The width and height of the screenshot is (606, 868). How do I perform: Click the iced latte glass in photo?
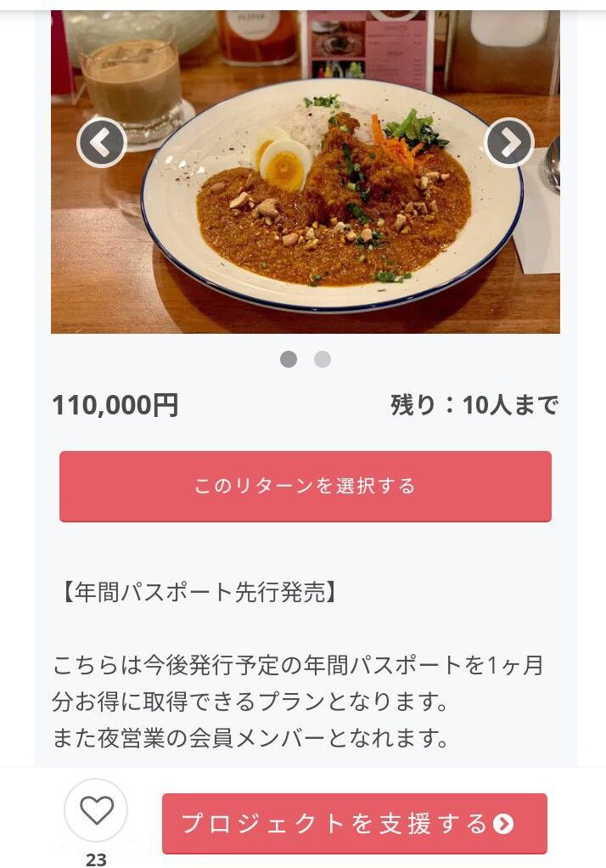pyautogui.click(x=132, y=83)
